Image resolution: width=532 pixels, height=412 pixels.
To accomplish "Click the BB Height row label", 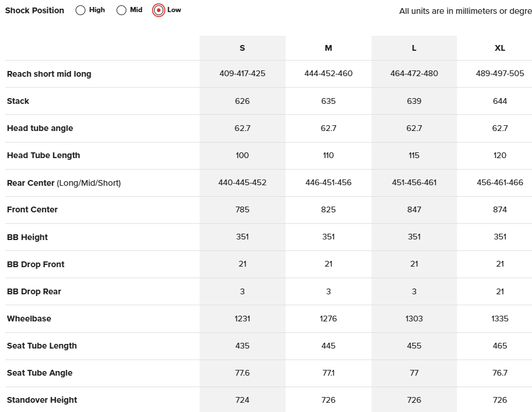I will pyautogui.click(x=27, y=237).
